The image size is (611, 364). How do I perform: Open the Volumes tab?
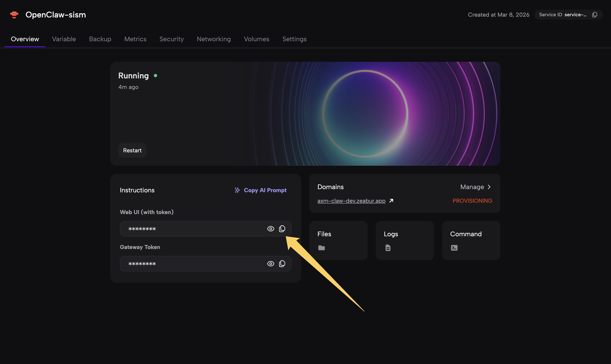(257, 39)
